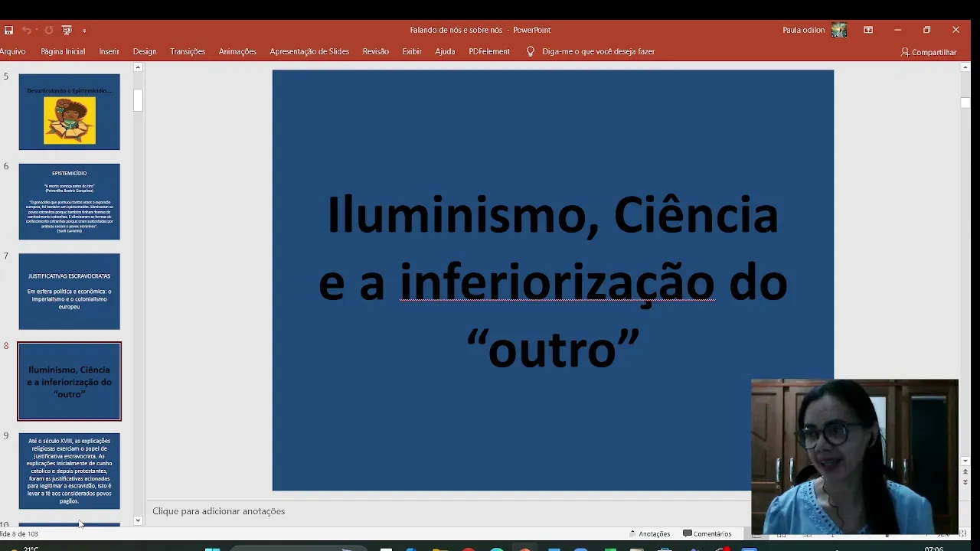
Task: Open Ribbon Display Options icon
Action: tap(868, 30)
